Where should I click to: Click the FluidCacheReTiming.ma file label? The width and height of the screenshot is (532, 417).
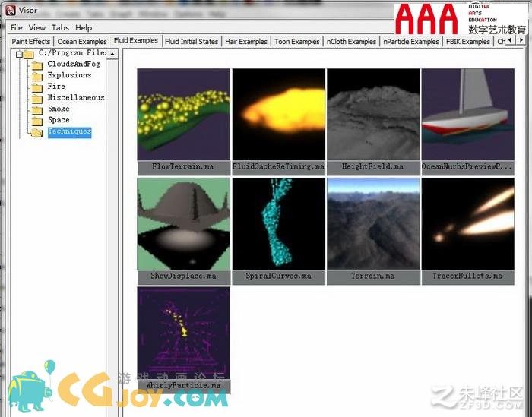[x=279, y=167]
